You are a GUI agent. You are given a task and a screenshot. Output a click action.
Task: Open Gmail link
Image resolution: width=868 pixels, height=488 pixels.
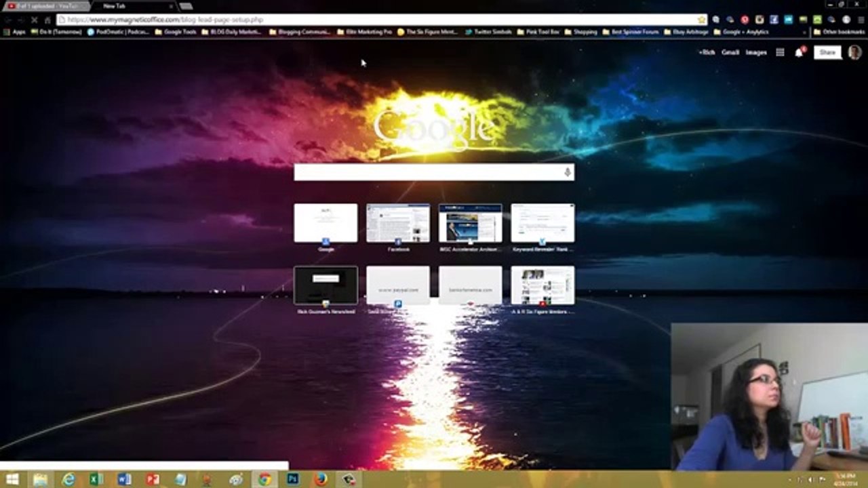pyautogui.click(x=730, y=52)
